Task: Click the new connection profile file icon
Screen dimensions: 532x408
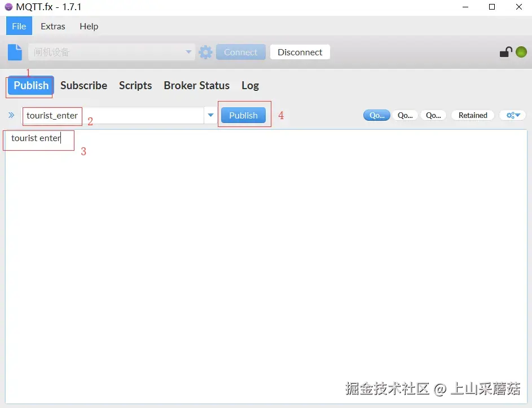Action: (15, 52)
